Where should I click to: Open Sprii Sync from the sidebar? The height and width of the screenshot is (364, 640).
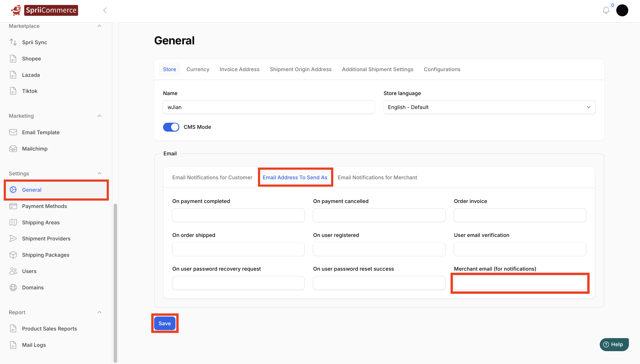34,42
